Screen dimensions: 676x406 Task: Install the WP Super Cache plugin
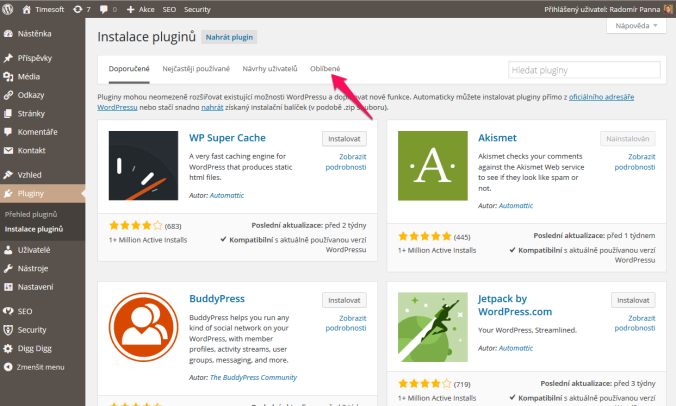344,139
